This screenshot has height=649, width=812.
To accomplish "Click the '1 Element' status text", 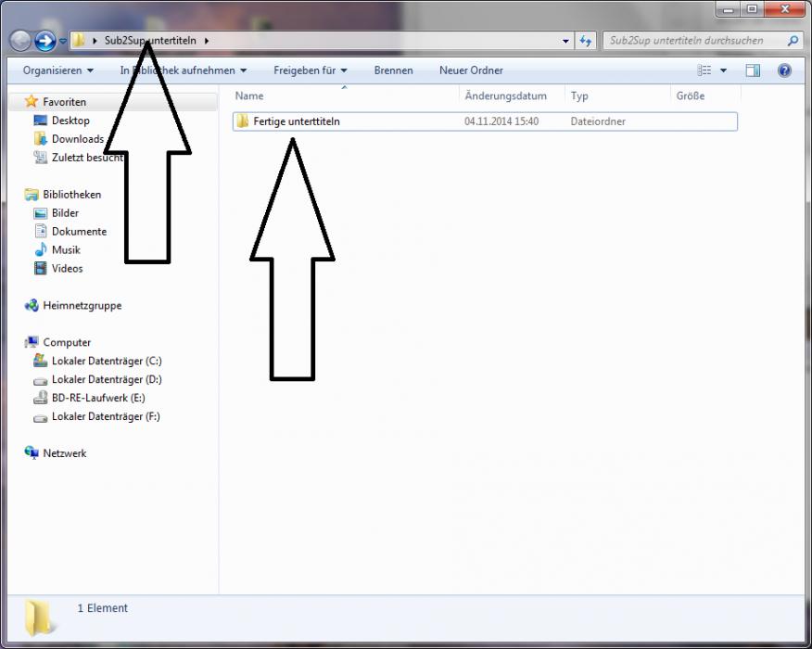I will pyautogui.click(x=103, y=608).
